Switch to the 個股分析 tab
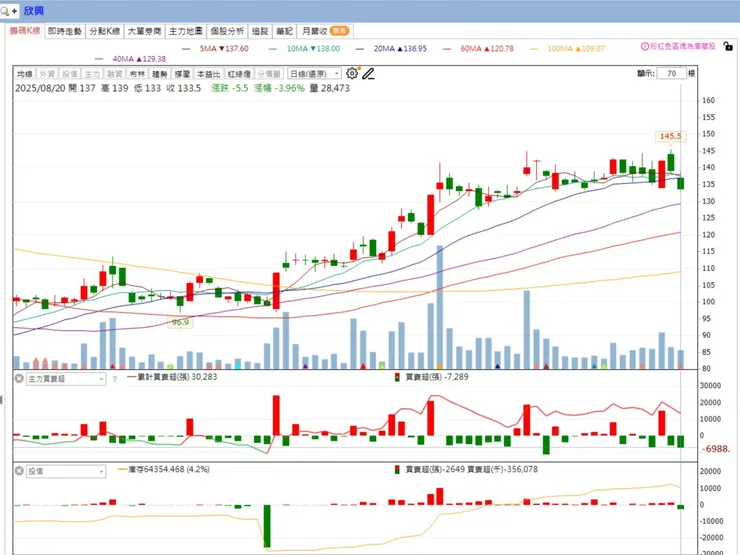Image resolution: width=740 pixels, height=555 pixels. pos(227,31)
